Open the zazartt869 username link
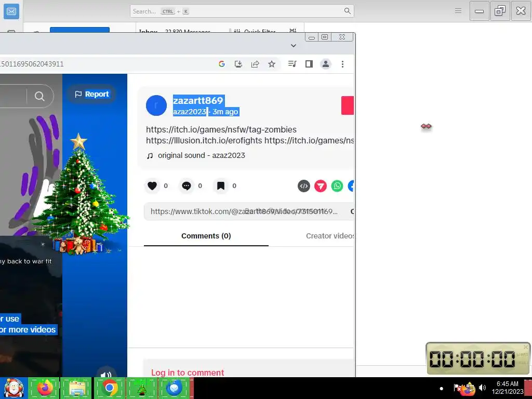The width and height of the screenshot is (532, 399). pos(198,100)
